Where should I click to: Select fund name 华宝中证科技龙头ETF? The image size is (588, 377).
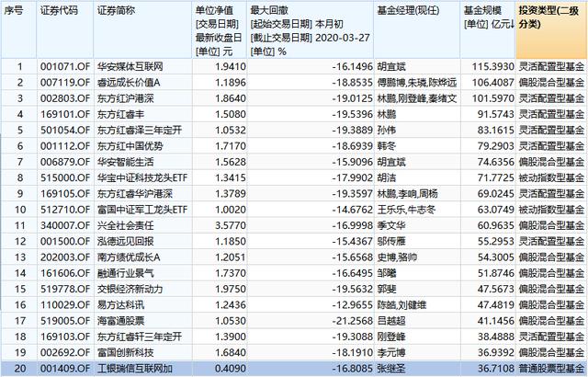coord(142,177)
